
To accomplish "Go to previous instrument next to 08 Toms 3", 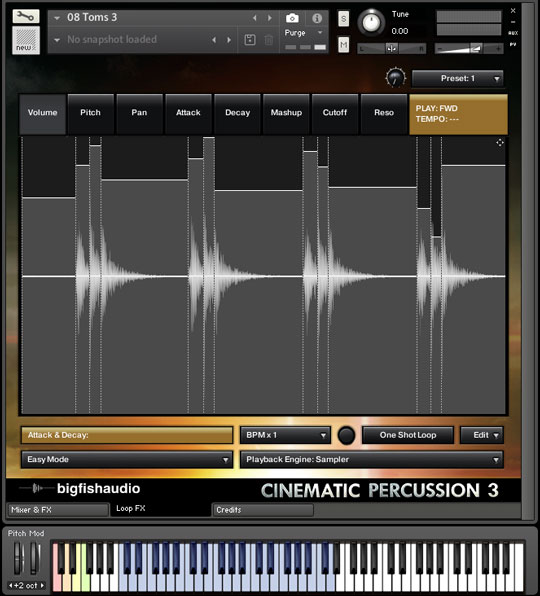I will (x=255, y=18).
